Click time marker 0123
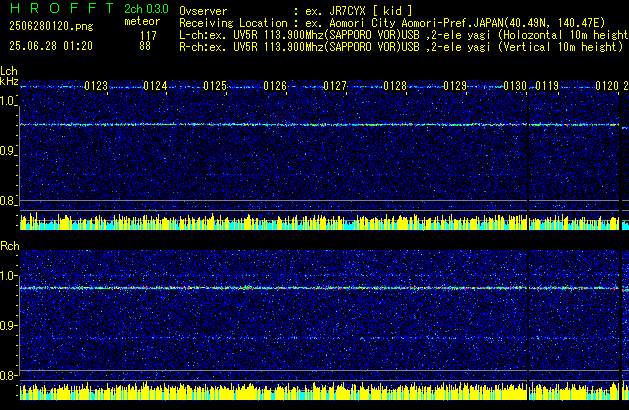The height and width of the screenshot is (410, 629). click(x=96, y=86)
